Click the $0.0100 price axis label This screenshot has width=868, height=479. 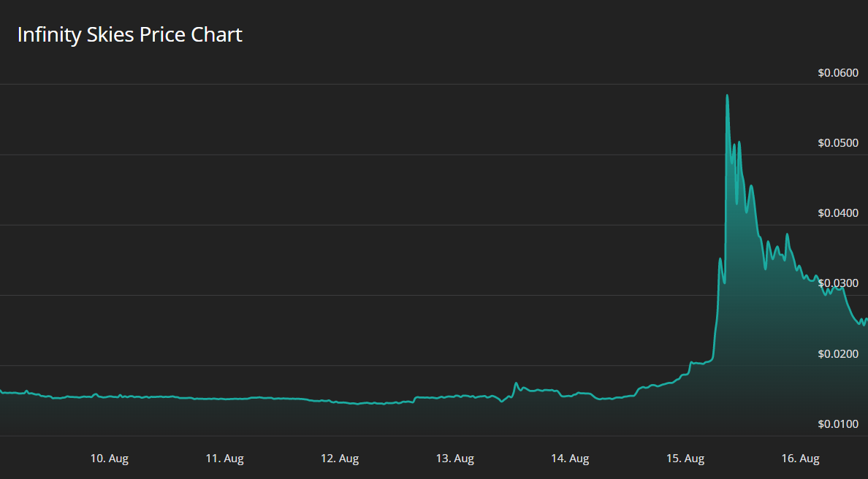click(x=839, y=424)
